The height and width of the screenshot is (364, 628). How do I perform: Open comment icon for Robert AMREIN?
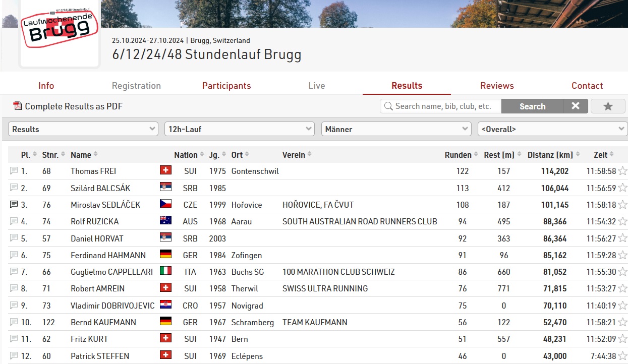(x=14, y=288)
